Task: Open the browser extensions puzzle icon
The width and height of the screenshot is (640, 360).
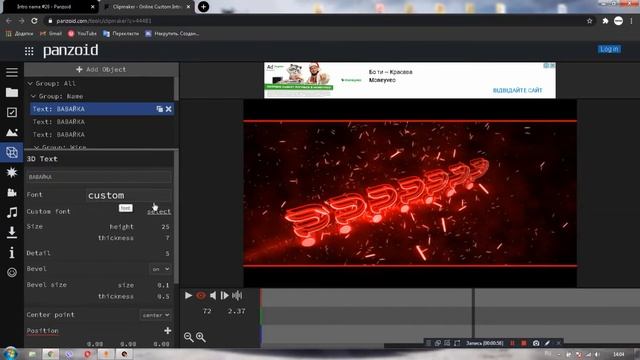Action: coord(605,21)
